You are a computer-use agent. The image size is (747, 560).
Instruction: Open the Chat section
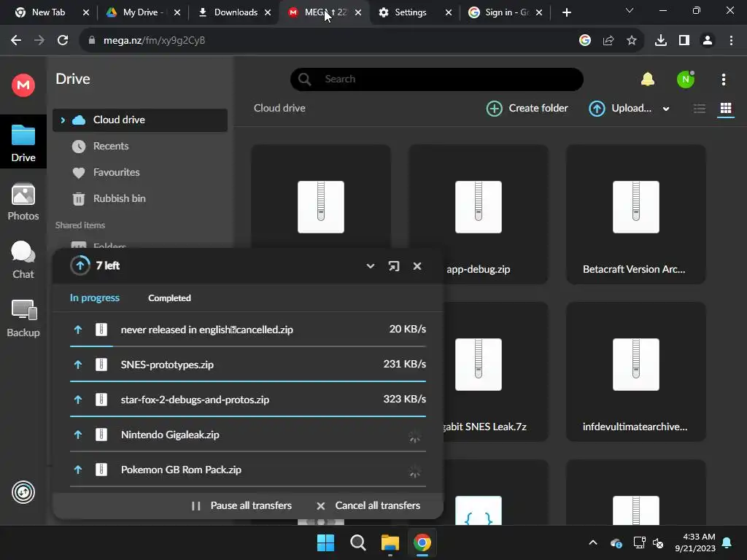pyautogui.click(x=23, y=260)
